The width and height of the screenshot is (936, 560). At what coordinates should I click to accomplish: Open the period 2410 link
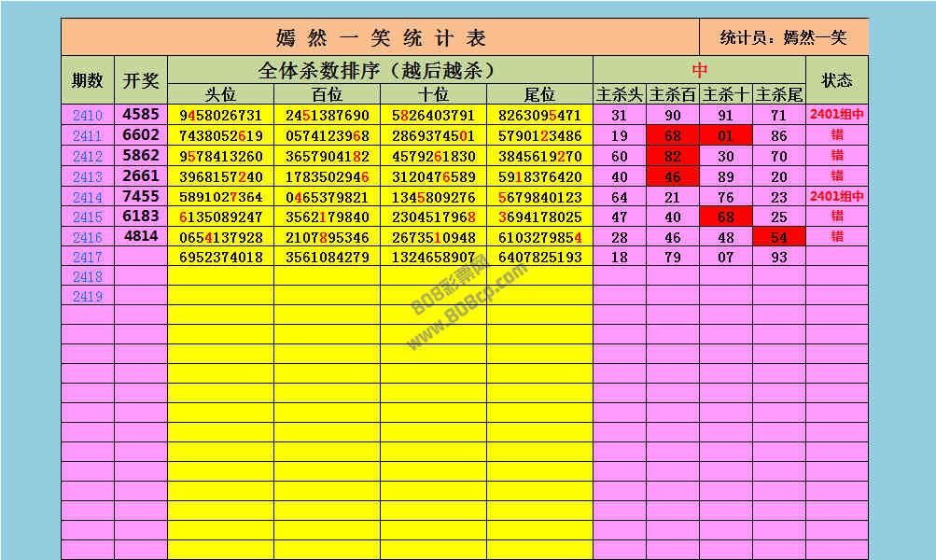click(88, 116)
